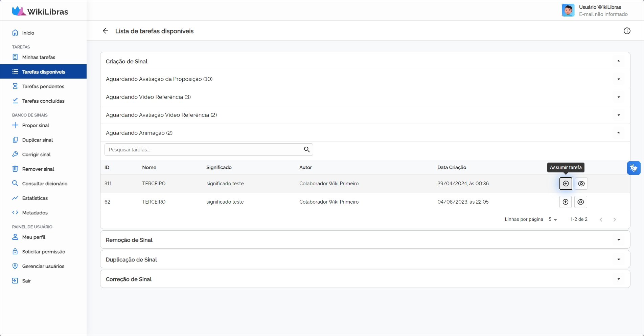Click Propor sinal in the sidebar

tap(36, 125)
